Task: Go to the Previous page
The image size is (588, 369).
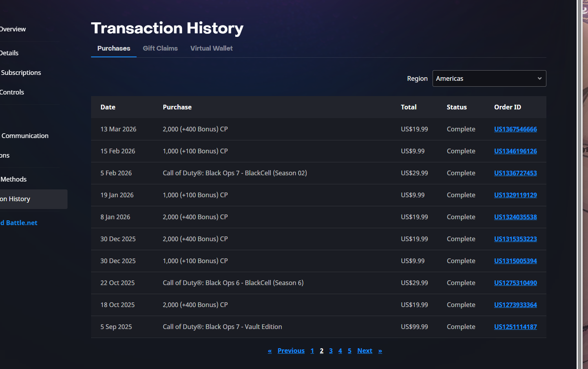Action: (x=291, y=351)
